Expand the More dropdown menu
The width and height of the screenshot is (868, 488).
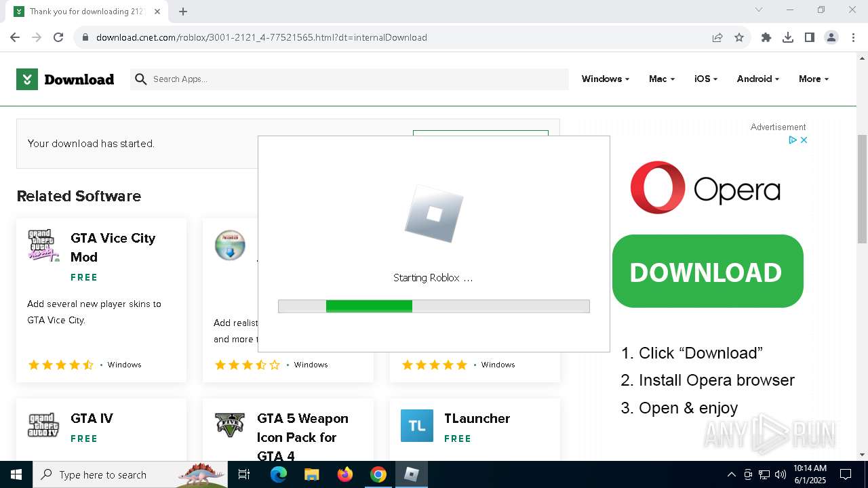(x=813, y=79)
